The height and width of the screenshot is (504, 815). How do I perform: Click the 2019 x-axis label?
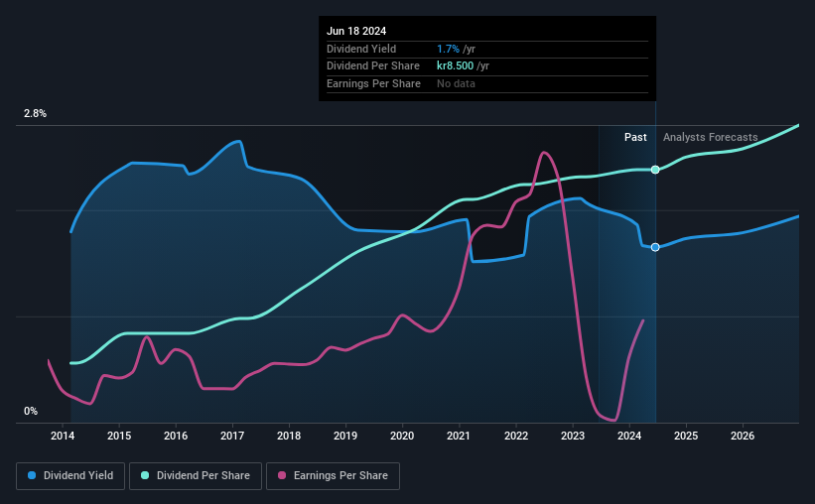(345, 436)
